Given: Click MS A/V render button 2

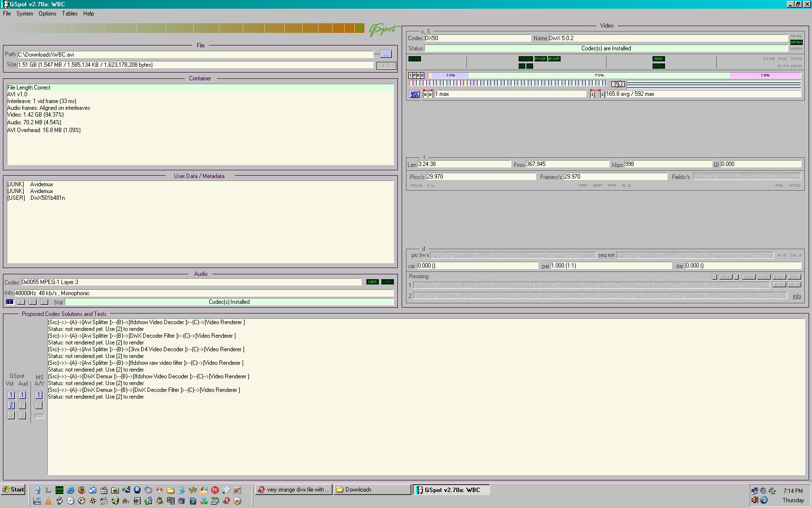Looking at the screenshot, I should pos(39,405).
